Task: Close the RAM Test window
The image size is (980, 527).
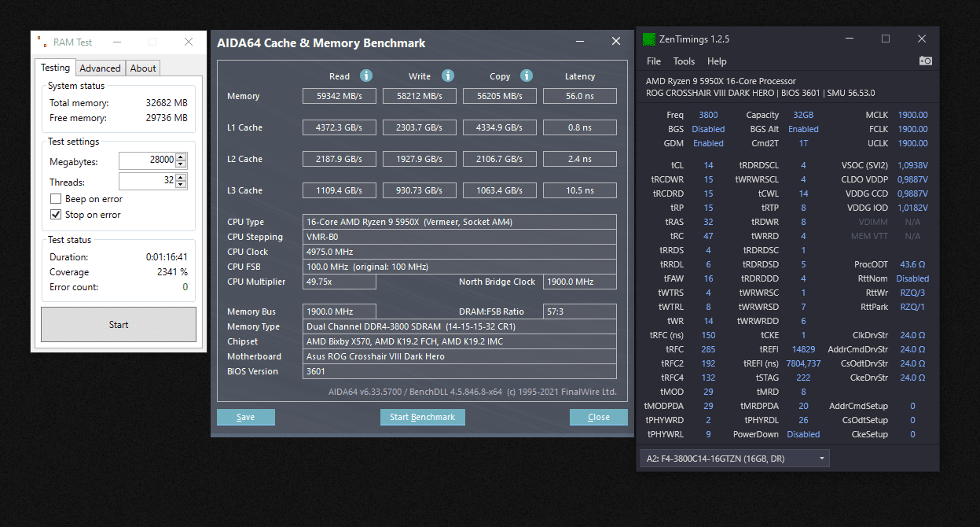Action: [188, 42]
